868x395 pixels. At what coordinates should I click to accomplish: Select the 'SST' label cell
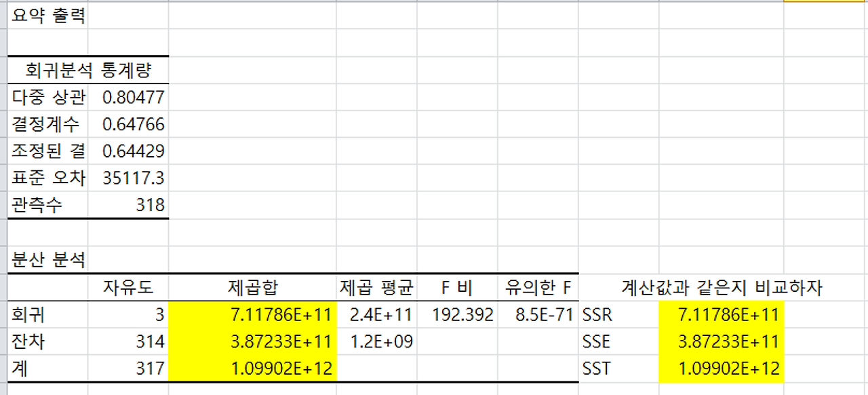pos(618,369)
